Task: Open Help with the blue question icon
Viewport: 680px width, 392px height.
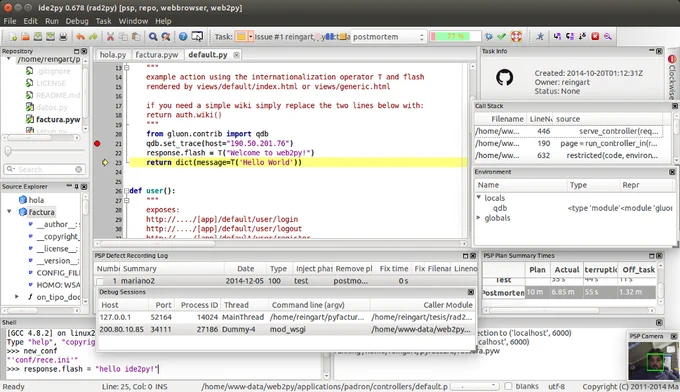Action: 183,37
